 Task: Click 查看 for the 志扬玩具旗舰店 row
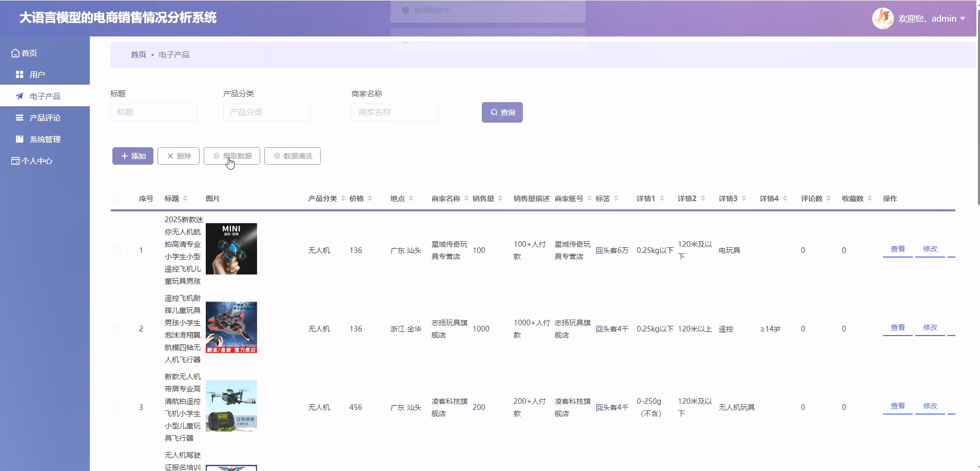(x=898, y=327)
